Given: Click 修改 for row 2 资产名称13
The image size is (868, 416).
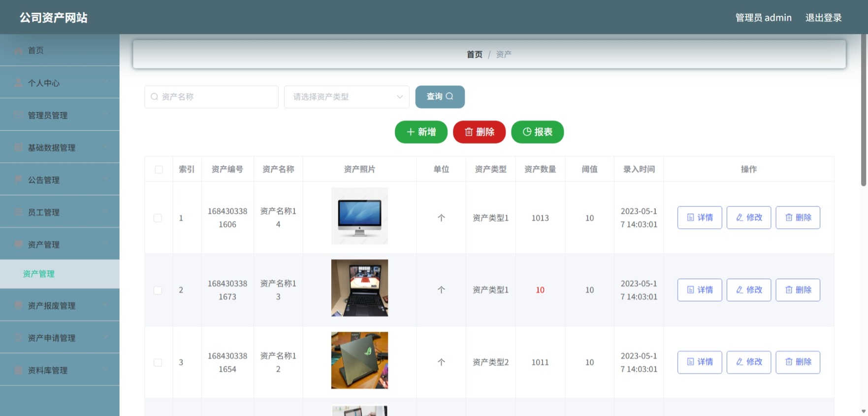Looking at the screenshot, I should tap(749, 290).
